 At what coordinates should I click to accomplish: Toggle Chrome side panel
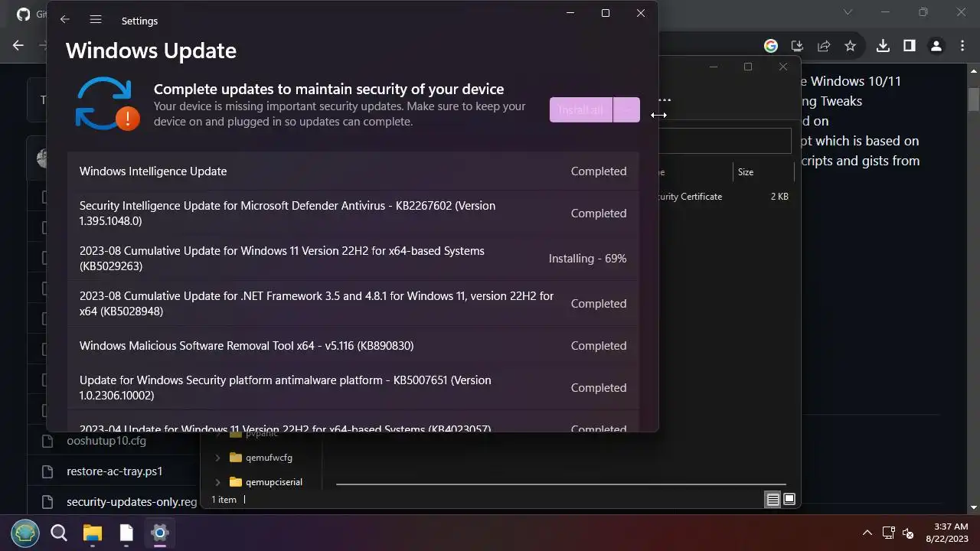(x=910, y=46)
